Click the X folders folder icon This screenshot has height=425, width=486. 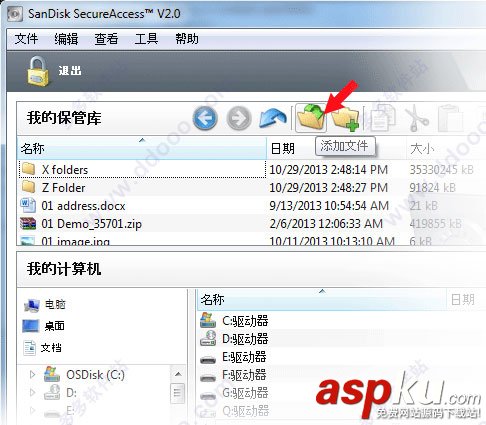pos(28,169)
